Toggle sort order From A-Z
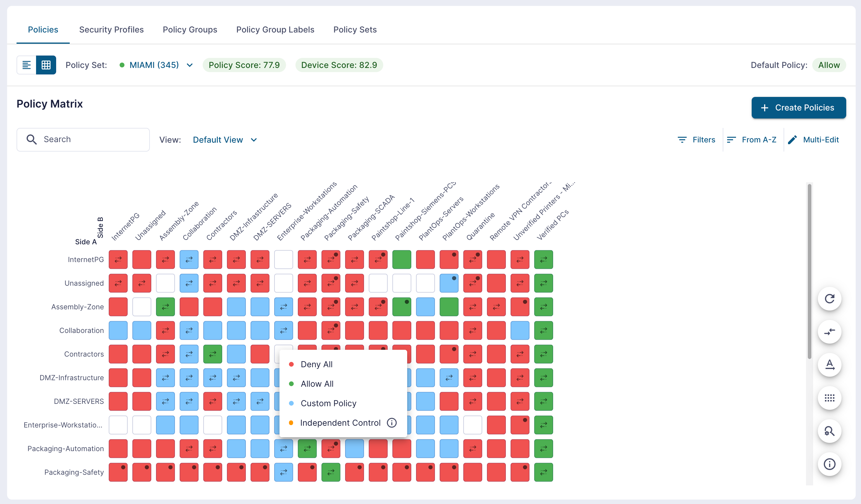 [x=751, y=140]
